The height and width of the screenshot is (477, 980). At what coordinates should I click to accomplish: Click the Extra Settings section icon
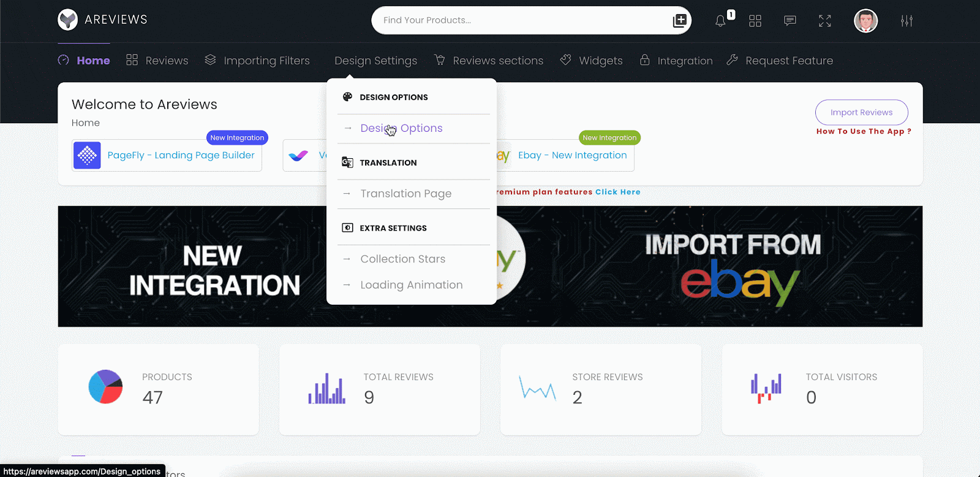(347, 227)
